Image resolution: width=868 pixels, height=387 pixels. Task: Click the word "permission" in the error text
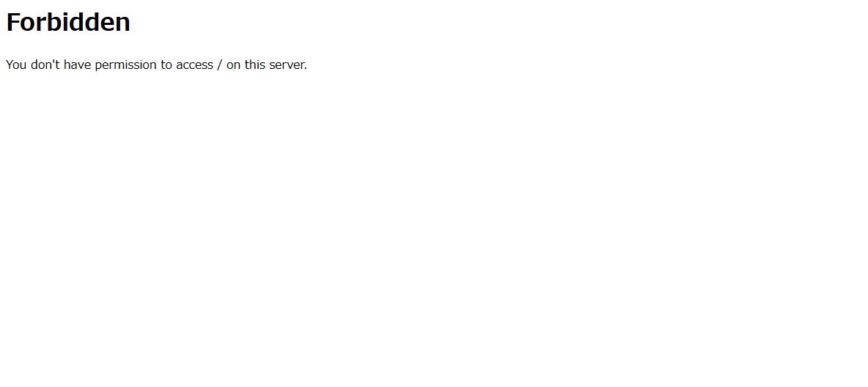[125, 65]
